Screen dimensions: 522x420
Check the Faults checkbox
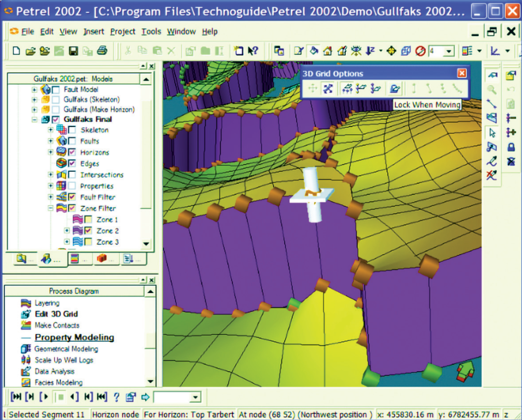pyautogui.click(x=72, y=141)
